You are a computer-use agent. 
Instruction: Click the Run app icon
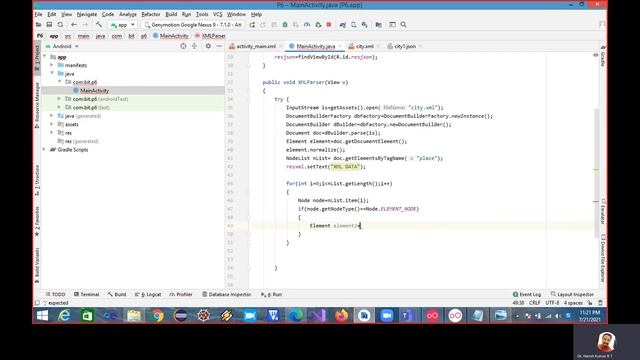point(252,25)
